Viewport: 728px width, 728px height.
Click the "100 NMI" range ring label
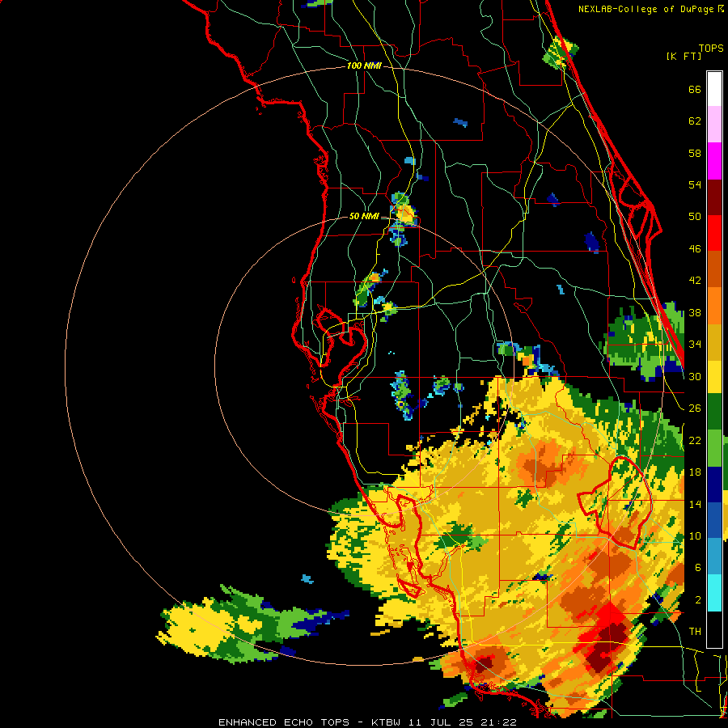(x=364, y=66)
